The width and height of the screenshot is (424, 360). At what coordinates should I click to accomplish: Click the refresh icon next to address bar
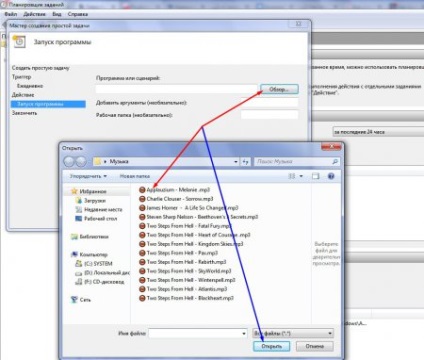(245, 162)
